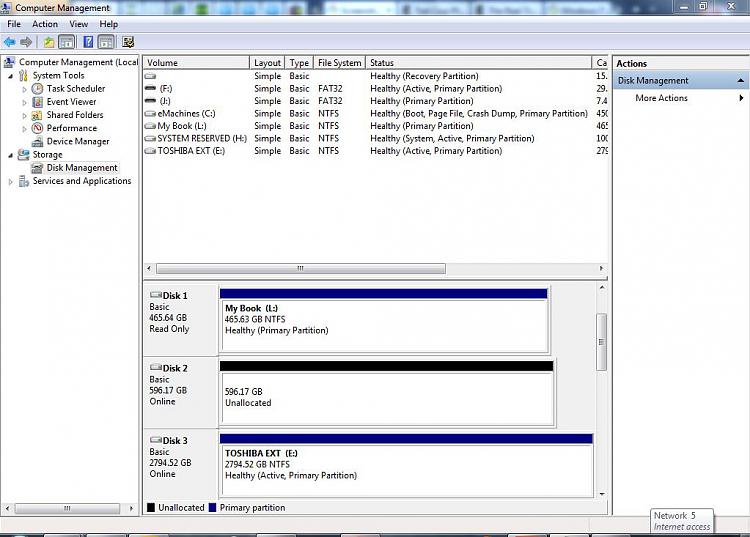Click drive icon of TOSHIBA EXT (E:) row
Viewport: 750px width, 537px height.
pyautogui.click(x=150, y=151)
